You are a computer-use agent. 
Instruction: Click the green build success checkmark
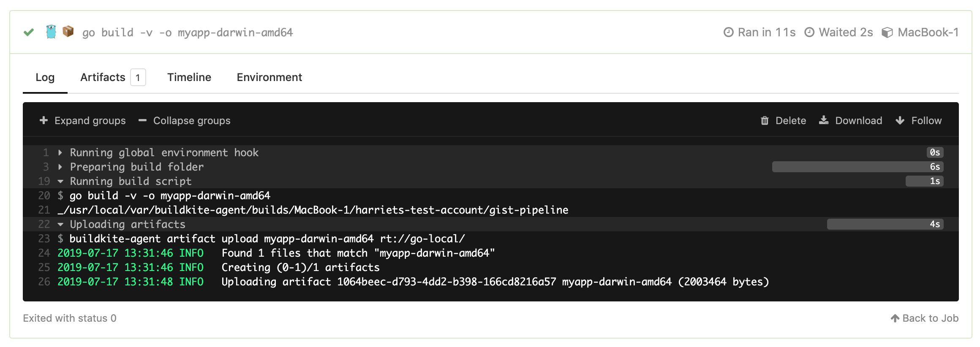tap(28, 32)
